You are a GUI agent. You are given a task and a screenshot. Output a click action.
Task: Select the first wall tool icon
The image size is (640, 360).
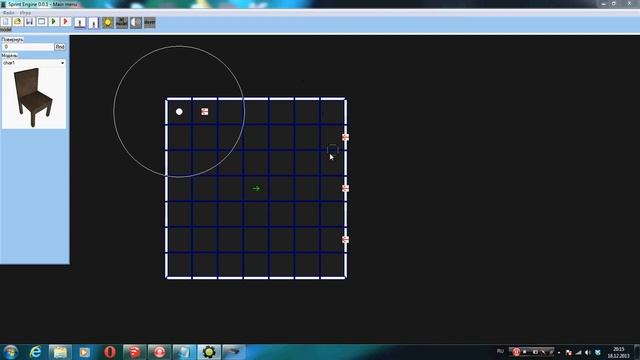[80, 22]
